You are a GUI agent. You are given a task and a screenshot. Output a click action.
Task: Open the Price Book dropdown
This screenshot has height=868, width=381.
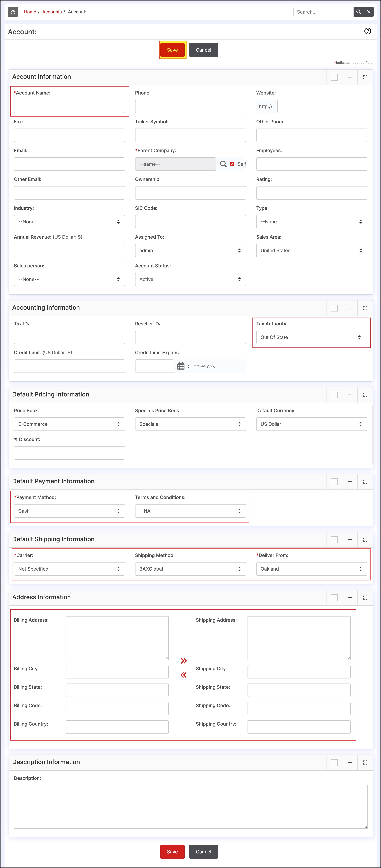point(69,424)
